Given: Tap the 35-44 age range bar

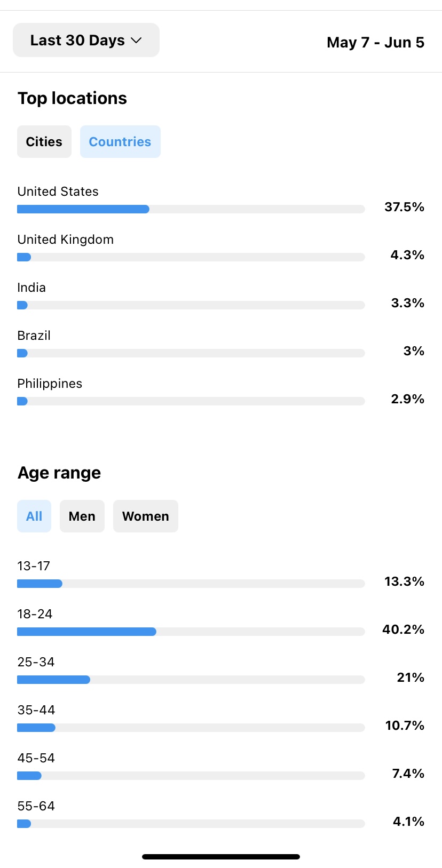Looking at the screenshot, I should (191, 728).
